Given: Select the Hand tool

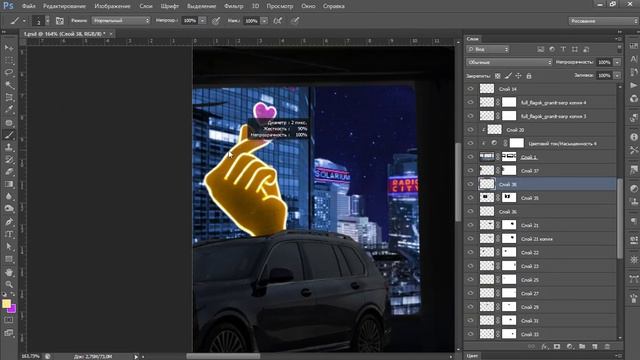Looking at the screenshot, I should tap(9, 272).
